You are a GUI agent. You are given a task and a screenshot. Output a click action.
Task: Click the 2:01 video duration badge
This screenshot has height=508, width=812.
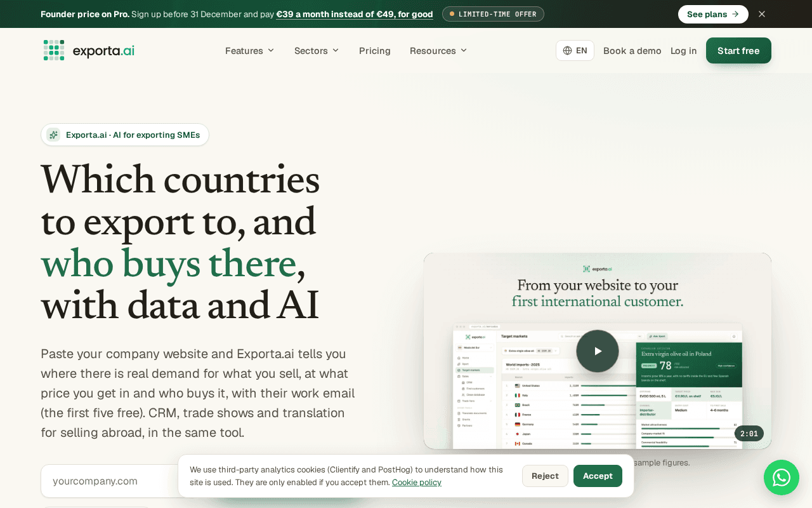click(749, 434)
